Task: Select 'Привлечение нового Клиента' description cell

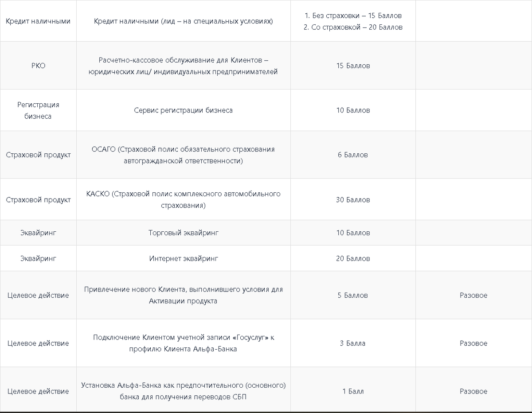Action: coord(184,295)
